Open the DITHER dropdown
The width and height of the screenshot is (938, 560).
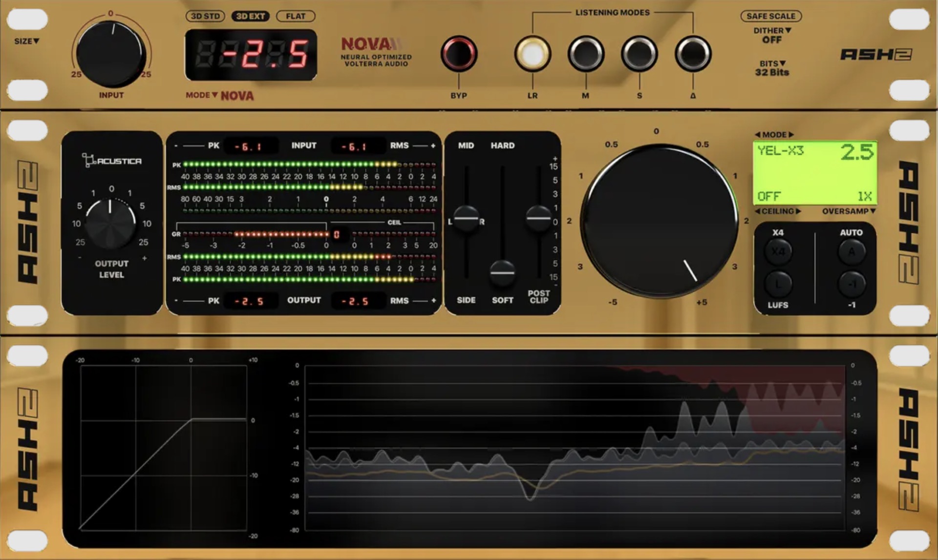tap(772, 31)
